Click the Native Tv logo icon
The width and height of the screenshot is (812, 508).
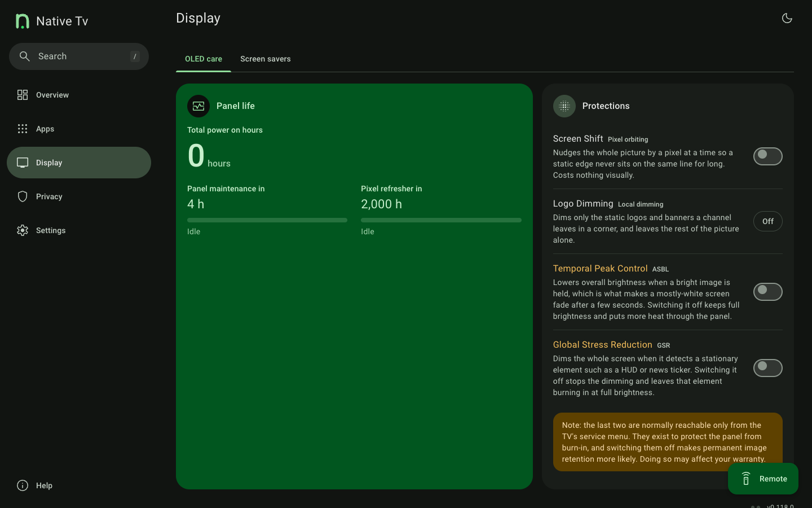(x=23, y=21)
